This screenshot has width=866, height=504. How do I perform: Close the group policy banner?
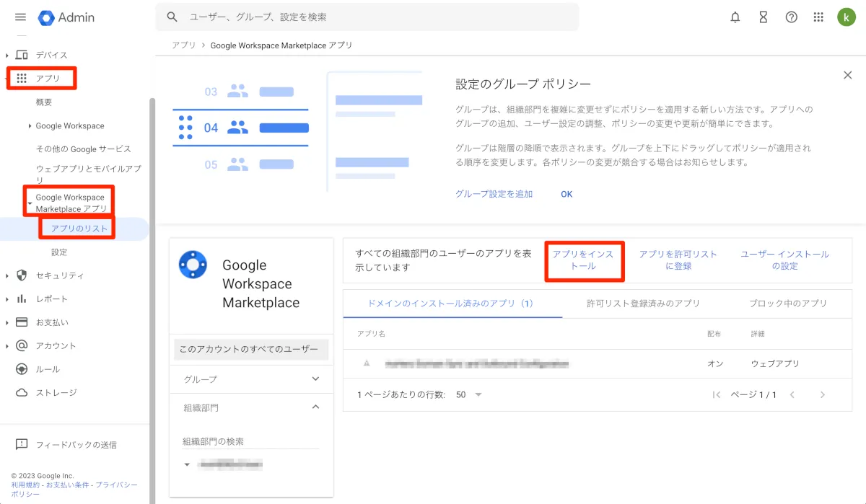point(847,75)
